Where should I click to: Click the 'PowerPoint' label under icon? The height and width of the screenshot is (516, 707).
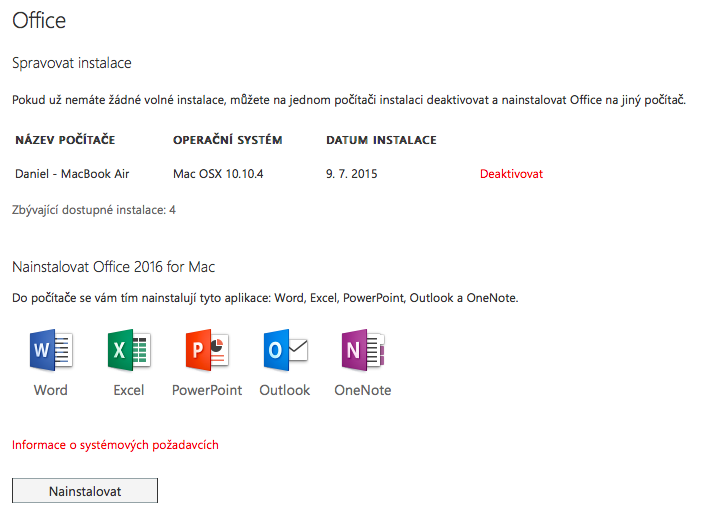pyautogui.click(x=207, y=390)
